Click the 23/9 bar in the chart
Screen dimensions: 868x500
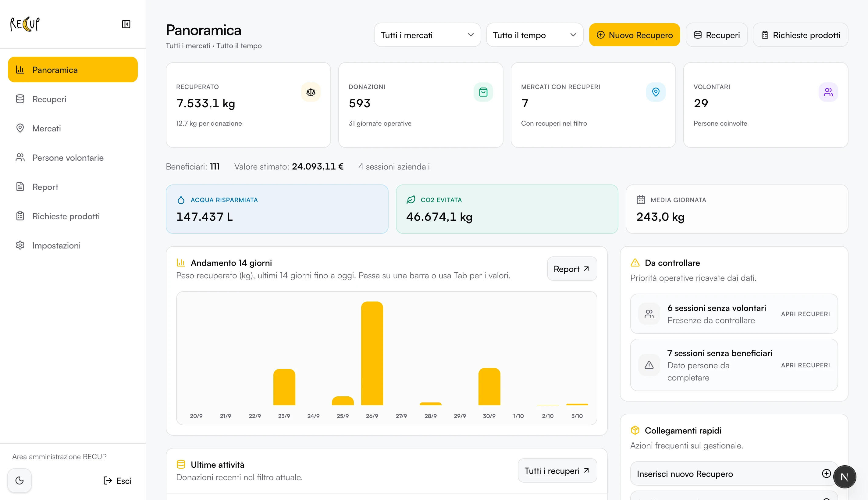click(284, 387)
